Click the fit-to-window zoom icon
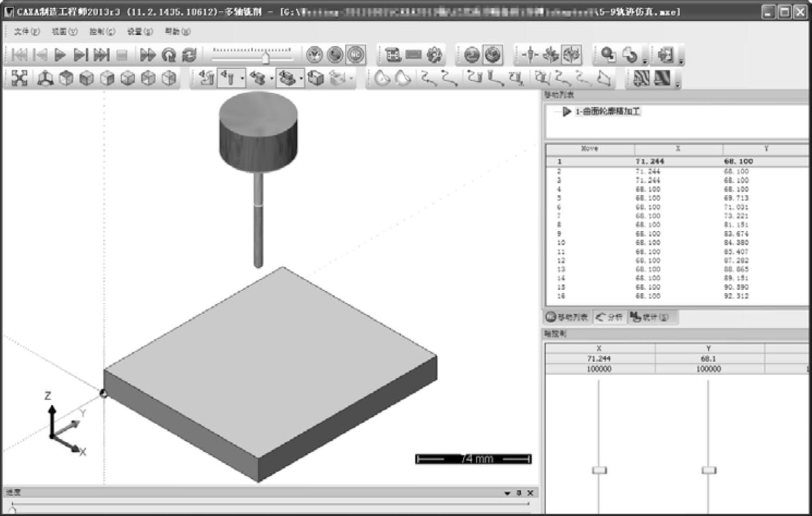 click(19, 79)
